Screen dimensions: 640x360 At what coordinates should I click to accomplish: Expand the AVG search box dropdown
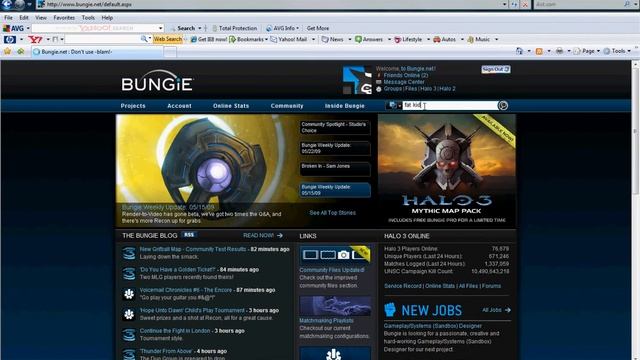coord(160,28)
